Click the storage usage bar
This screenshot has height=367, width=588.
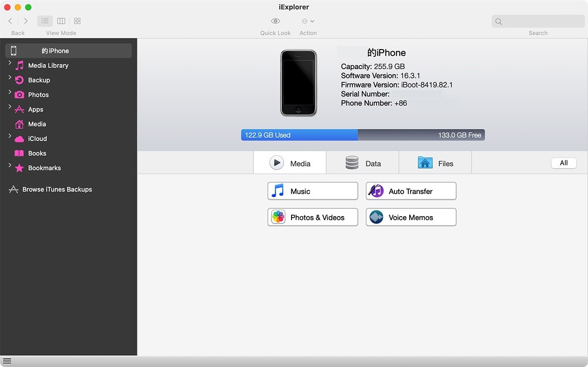362,135
